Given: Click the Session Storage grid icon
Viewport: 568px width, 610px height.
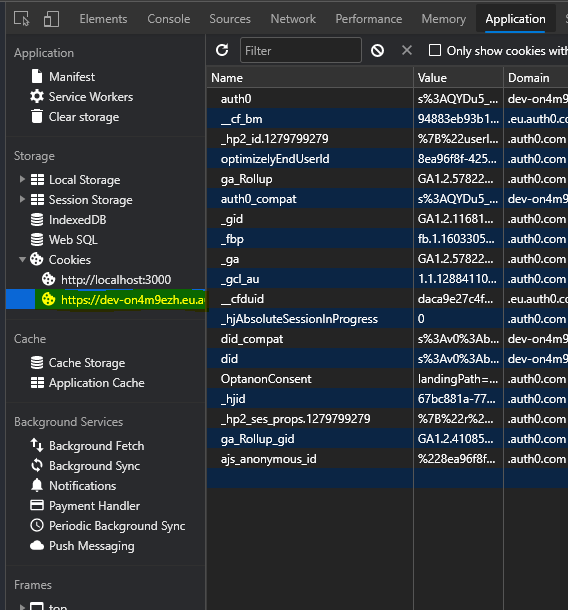Looking at the screenshot, I should (x=37, y=200).
